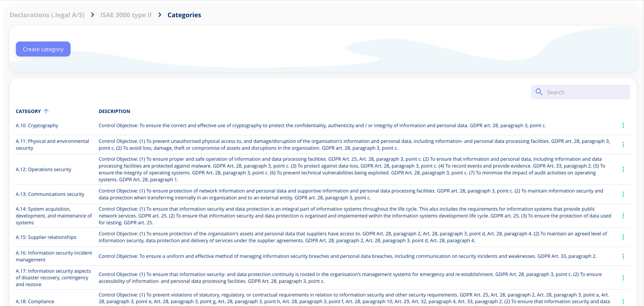
Task: Expand the A.14 category description
Action: [623, 215]
